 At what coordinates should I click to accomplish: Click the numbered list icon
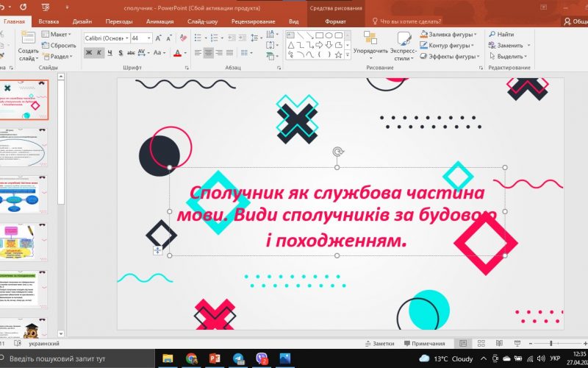coord(214,38)
